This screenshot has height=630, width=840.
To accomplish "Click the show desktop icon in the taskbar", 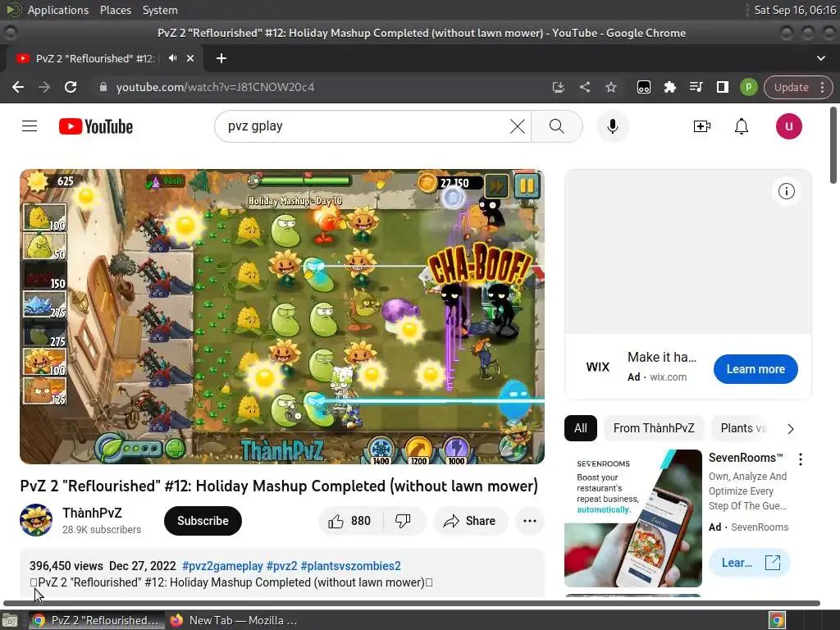I will tap(10, 621).
